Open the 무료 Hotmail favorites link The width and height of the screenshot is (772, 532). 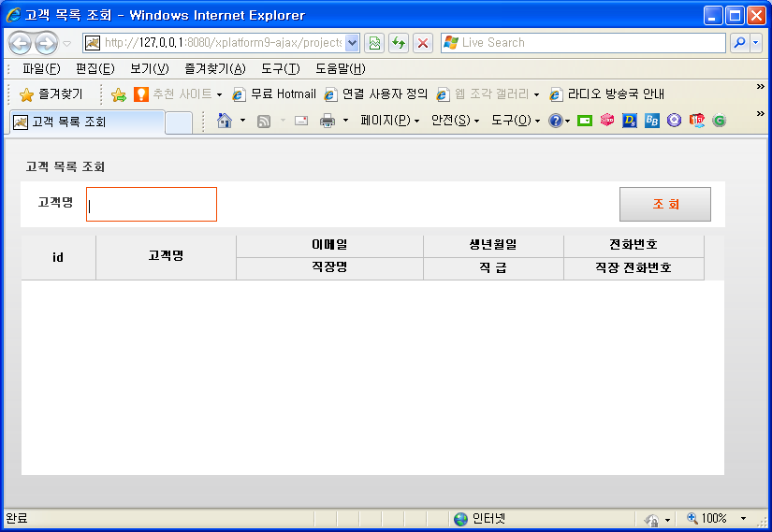(274, 94)
